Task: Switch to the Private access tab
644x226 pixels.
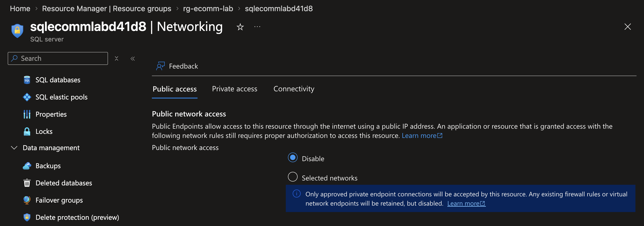Action: pyautogui.click(x=235, y=89)
